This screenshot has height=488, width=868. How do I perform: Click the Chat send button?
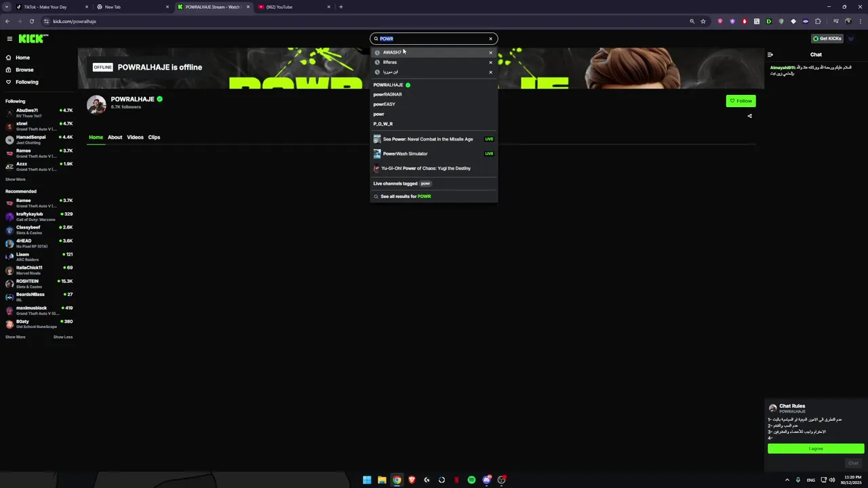point(853,464)
